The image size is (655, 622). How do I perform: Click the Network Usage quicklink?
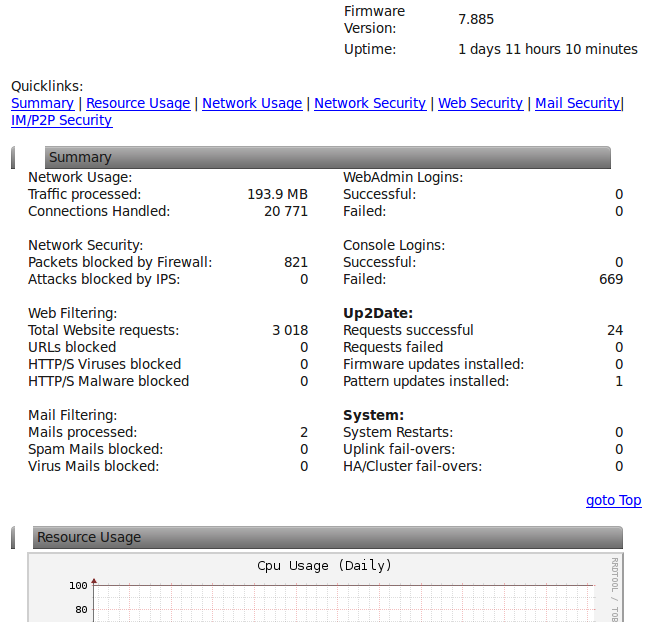click(x=252, y=103)
